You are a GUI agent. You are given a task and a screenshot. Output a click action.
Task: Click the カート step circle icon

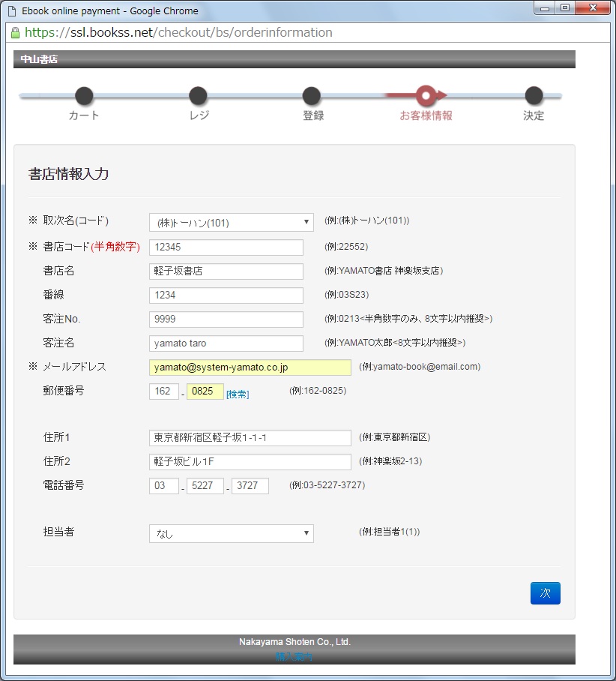point(84,96)
